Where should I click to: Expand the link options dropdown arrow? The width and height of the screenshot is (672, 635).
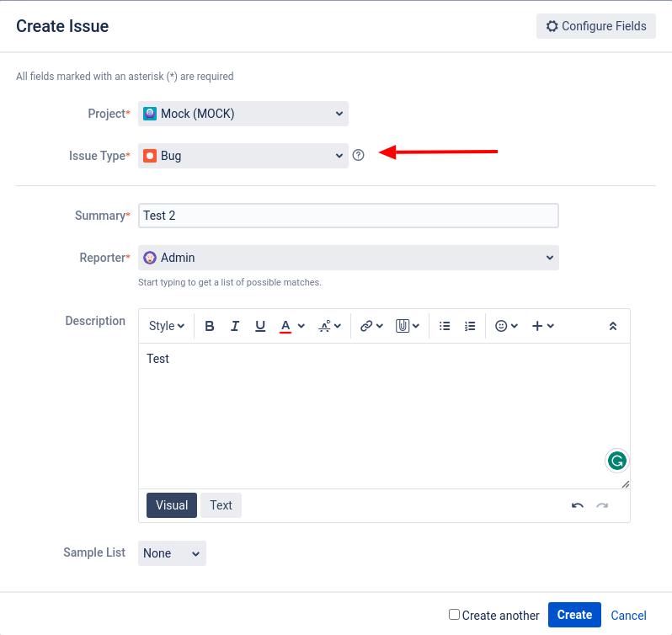(x=379, y=326)
